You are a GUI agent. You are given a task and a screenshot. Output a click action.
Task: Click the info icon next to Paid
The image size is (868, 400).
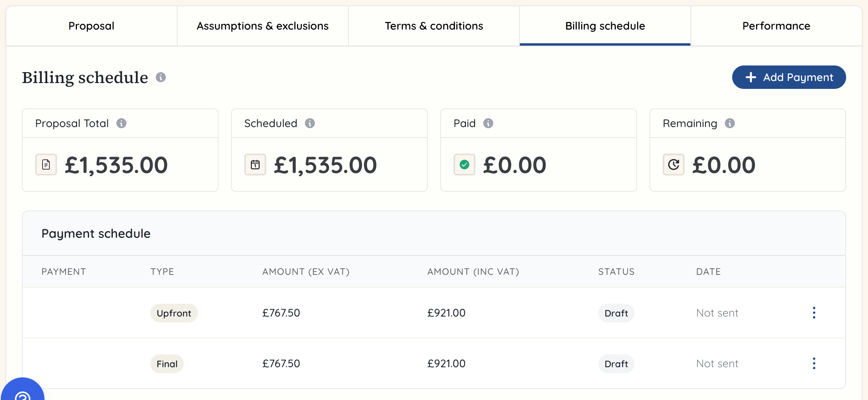click(488, 123)
